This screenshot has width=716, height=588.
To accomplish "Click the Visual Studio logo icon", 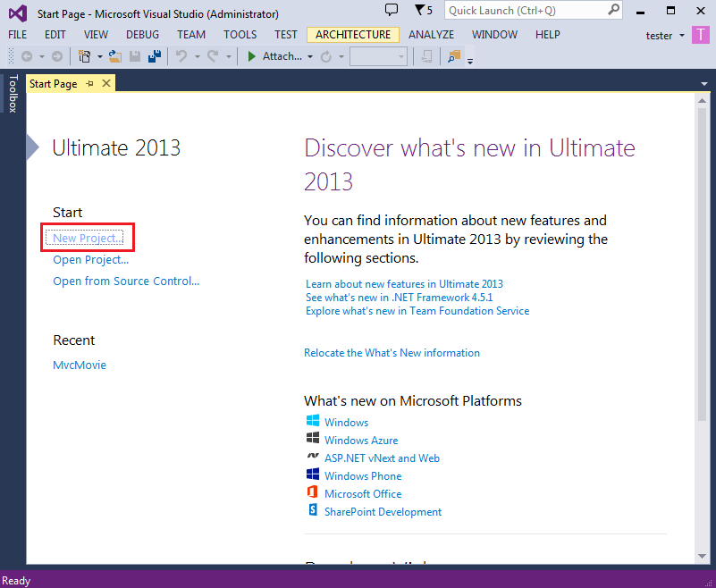I will coord(18,13).
